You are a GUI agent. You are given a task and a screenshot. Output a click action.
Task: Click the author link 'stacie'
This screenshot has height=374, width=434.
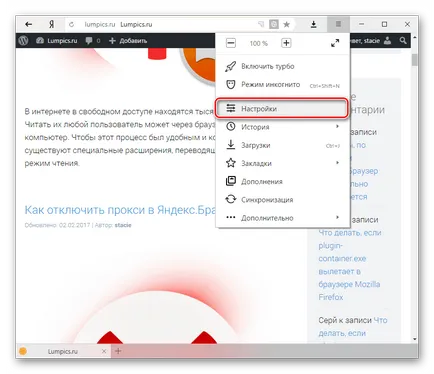click(123, 225)
